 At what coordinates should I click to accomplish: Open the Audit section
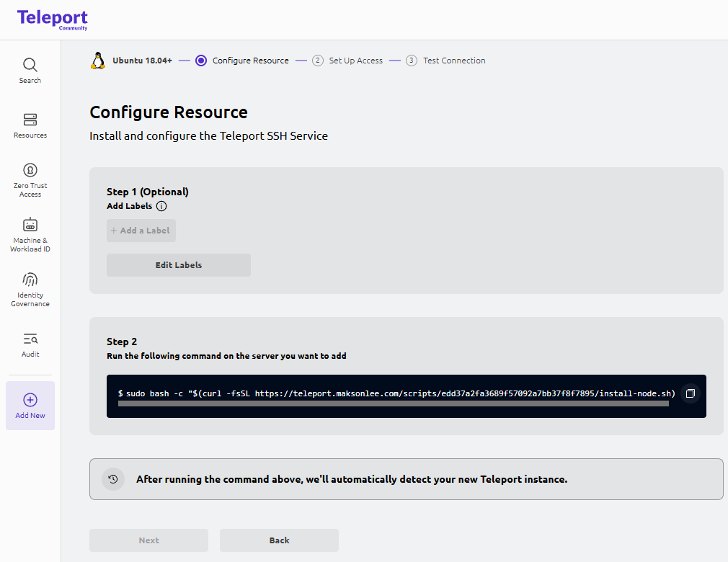(x=30, y=344)
